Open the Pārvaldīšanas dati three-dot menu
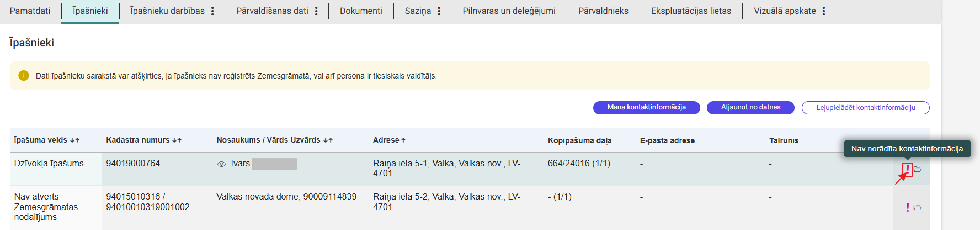Viewport: 980px width, 230px height. pos(316,11)
